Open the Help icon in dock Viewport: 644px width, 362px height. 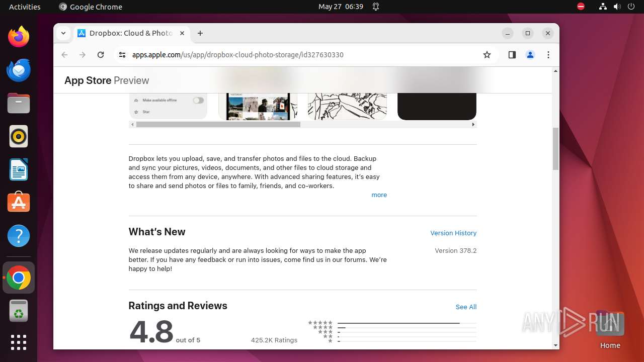click(x=19, y=236)
